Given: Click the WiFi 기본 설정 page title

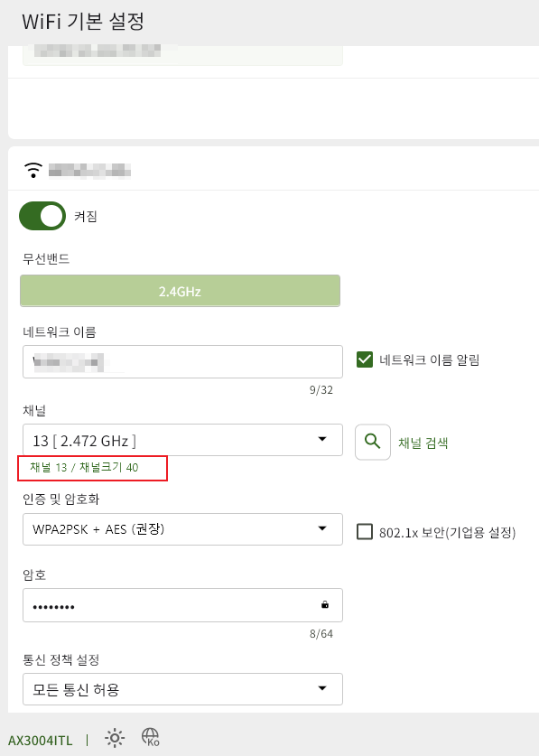Looking at the screenshot, I should coord(83,22).
